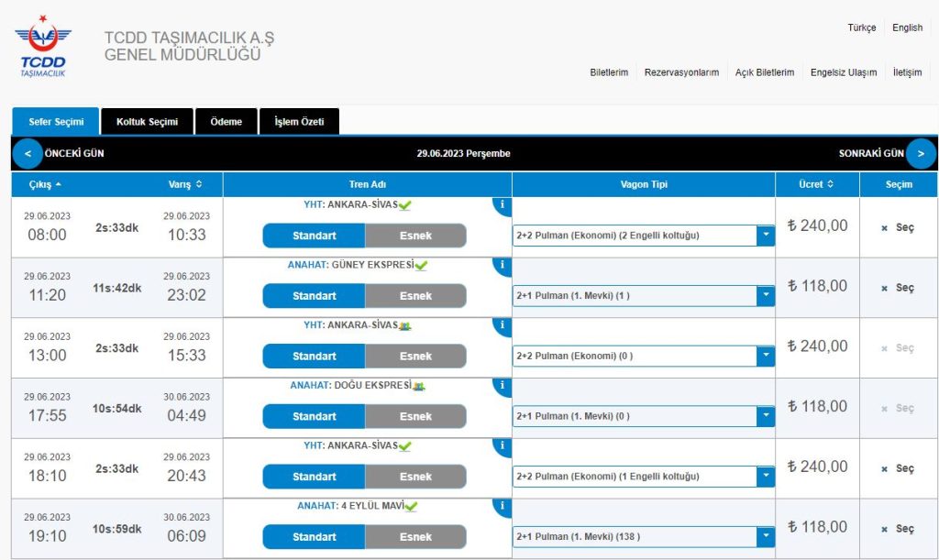This screenshot has height=560, width=939.
Task: Click the TCDD Taşımacılık logo
Action: [43, 47]
